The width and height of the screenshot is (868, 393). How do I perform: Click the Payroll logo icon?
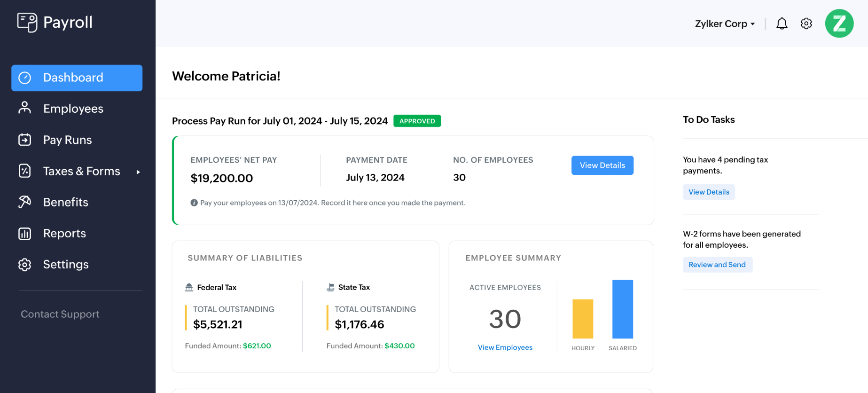[x=27, y=22]
